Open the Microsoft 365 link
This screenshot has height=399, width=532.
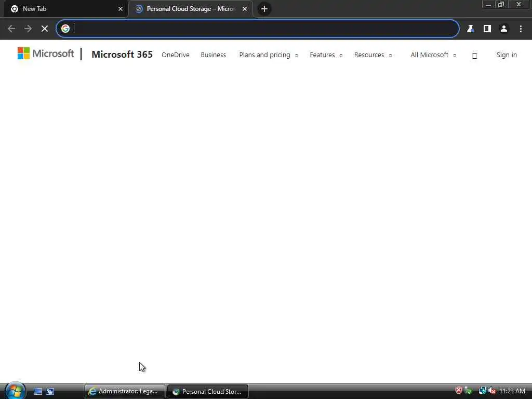pos(122,54)
